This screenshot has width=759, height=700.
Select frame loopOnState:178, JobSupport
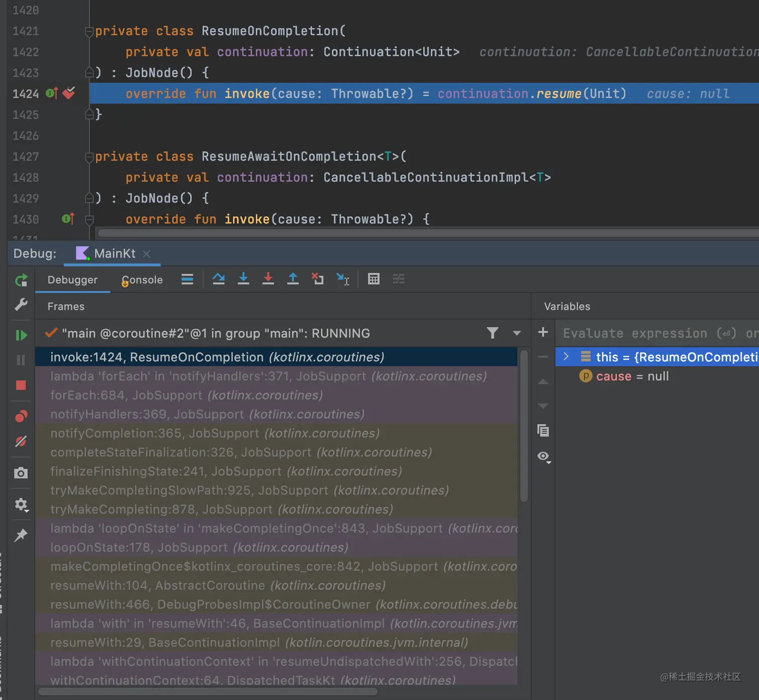[276, 547]
